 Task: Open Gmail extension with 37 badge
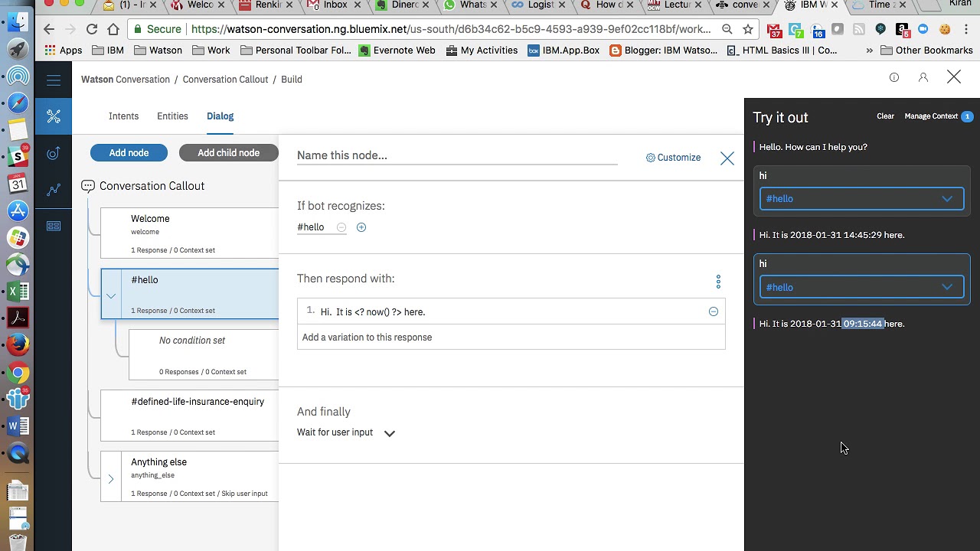776,31
